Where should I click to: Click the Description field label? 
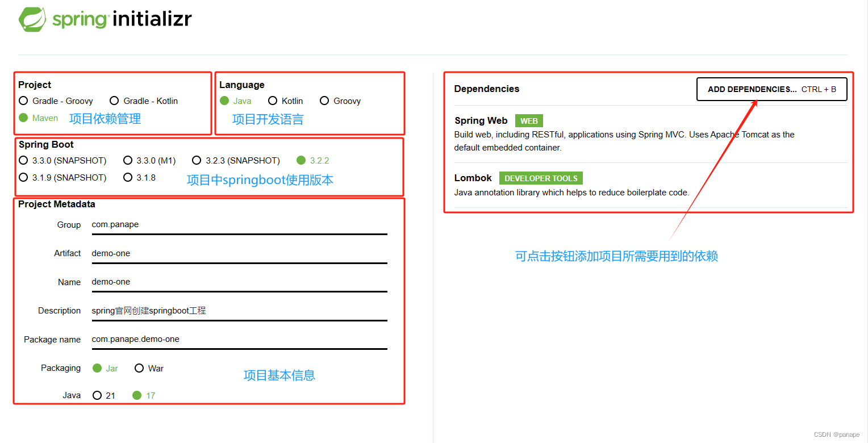point(60,311)
